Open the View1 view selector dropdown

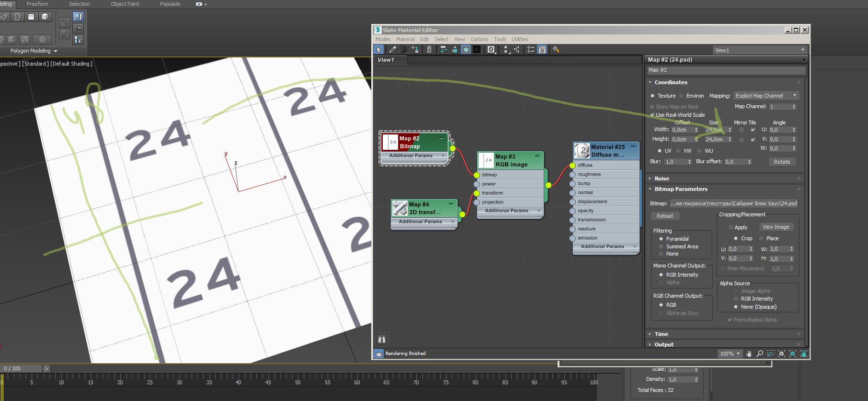[760, 50]
